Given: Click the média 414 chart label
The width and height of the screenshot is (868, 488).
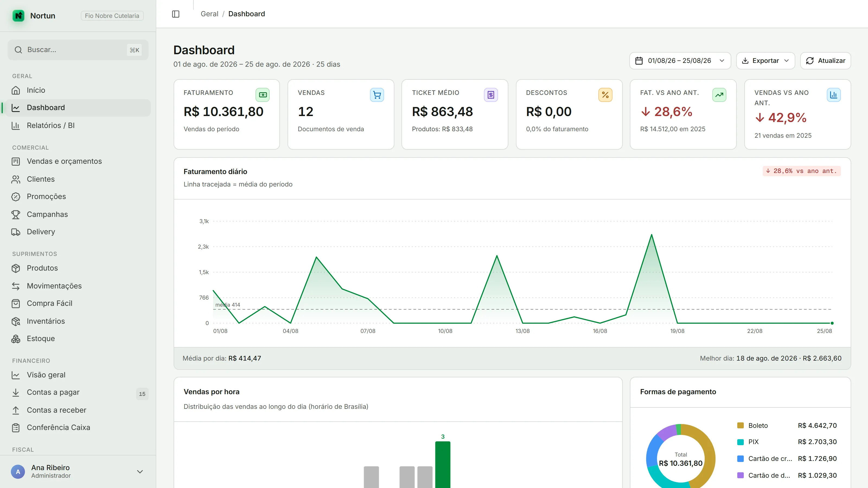Looking at the screenshot, I should [x=228, y=305].
